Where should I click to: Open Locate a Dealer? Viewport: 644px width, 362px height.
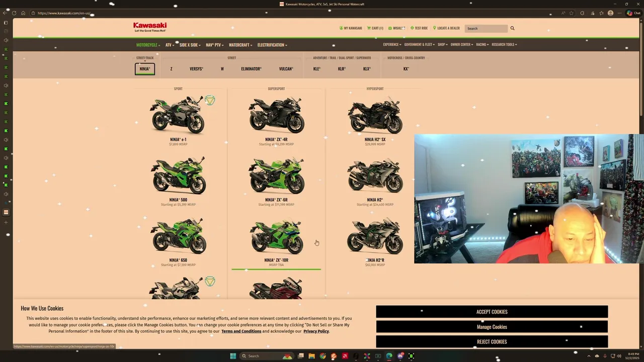tap(446, 28)
